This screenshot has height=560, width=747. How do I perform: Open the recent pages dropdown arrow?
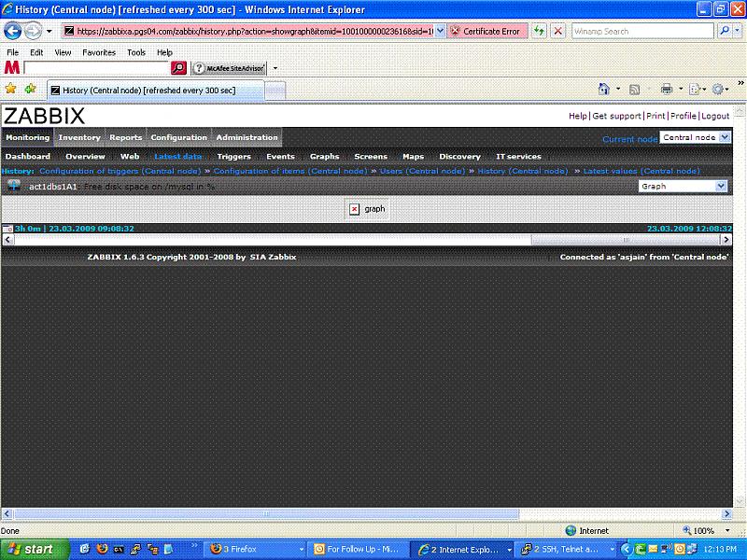[x=49, y=32]
